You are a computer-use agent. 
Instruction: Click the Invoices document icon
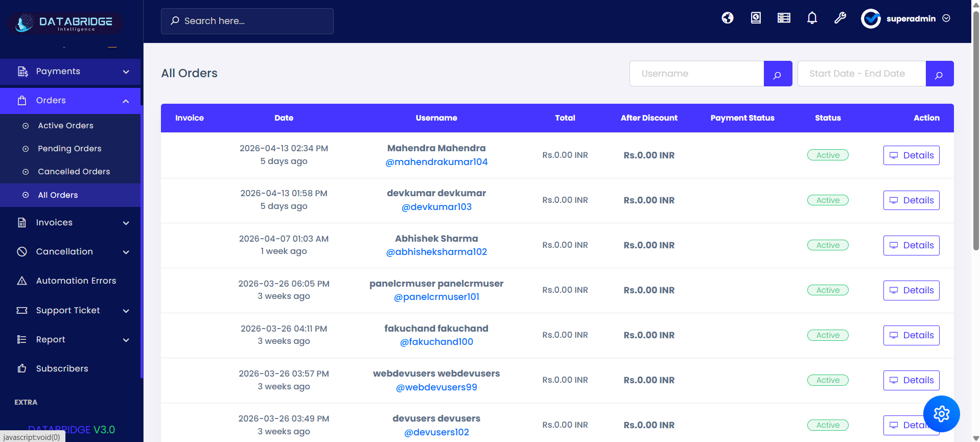[x=22, y=223]
